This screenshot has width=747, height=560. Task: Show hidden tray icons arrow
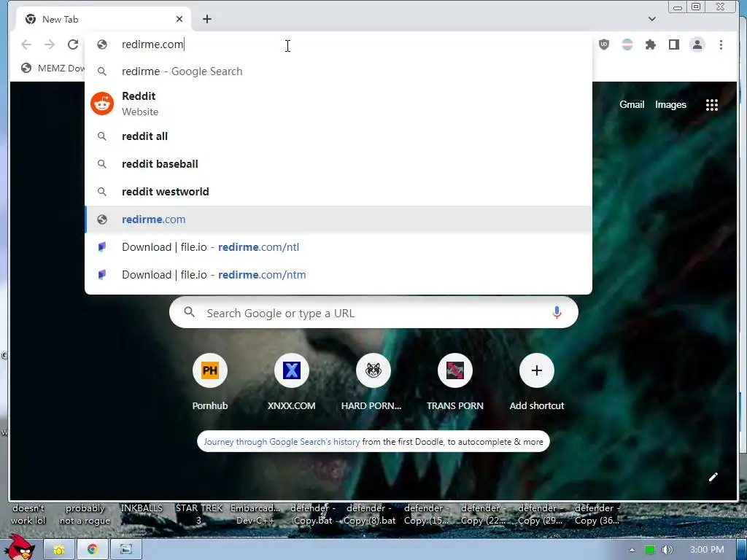click(x=632, y=550)
